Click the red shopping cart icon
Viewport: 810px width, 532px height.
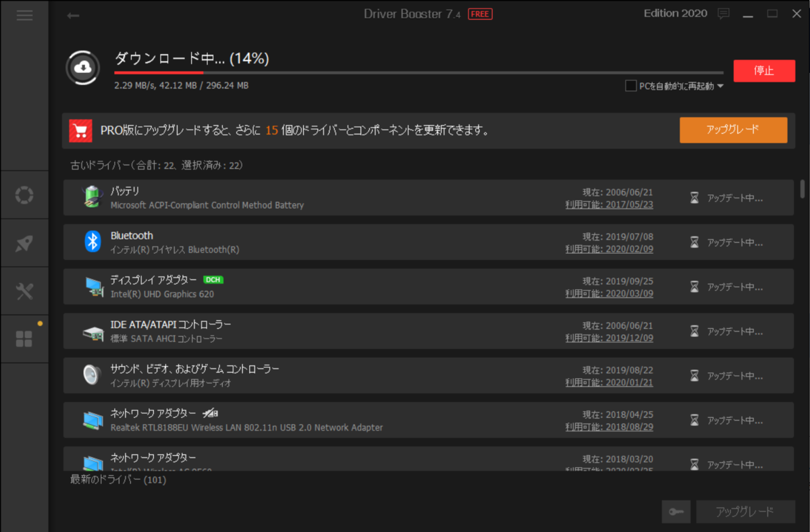click(80, 131)
